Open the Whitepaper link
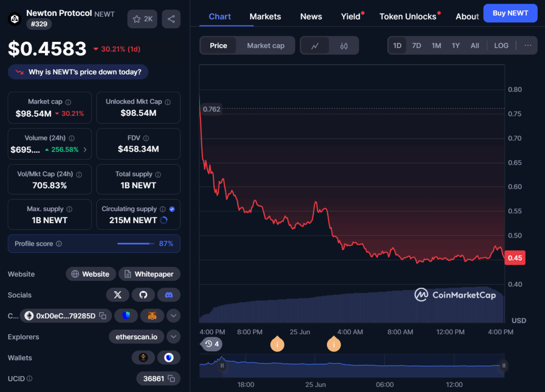The width and height of the screenshot is (545, 392). pyautogui.click(x=149, y=274)
